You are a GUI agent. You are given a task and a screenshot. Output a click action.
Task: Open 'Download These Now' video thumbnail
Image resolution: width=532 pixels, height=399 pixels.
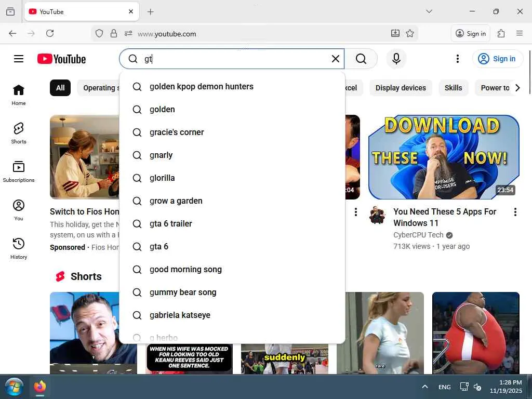coord(444,157)
